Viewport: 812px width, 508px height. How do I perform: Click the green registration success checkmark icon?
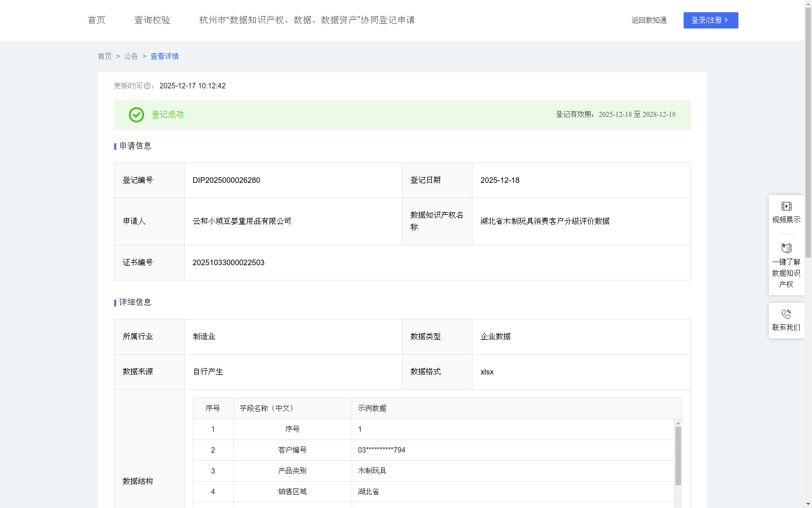[137, 115]
